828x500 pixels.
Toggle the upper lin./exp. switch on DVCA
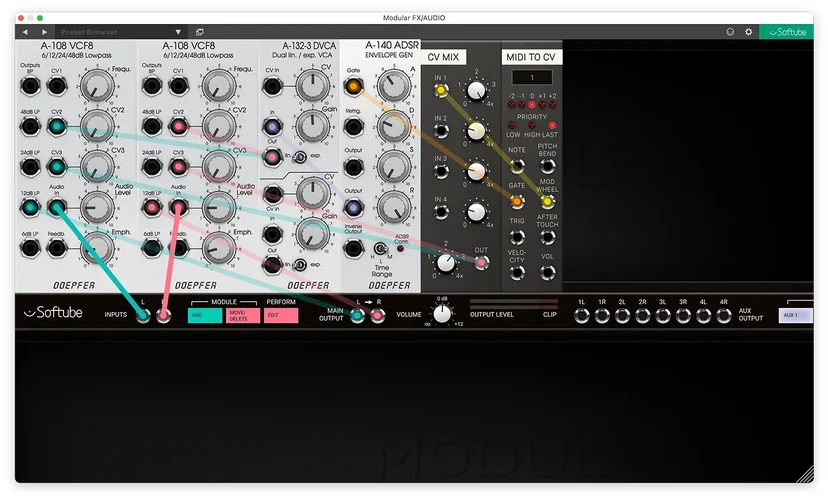point(299,157)
